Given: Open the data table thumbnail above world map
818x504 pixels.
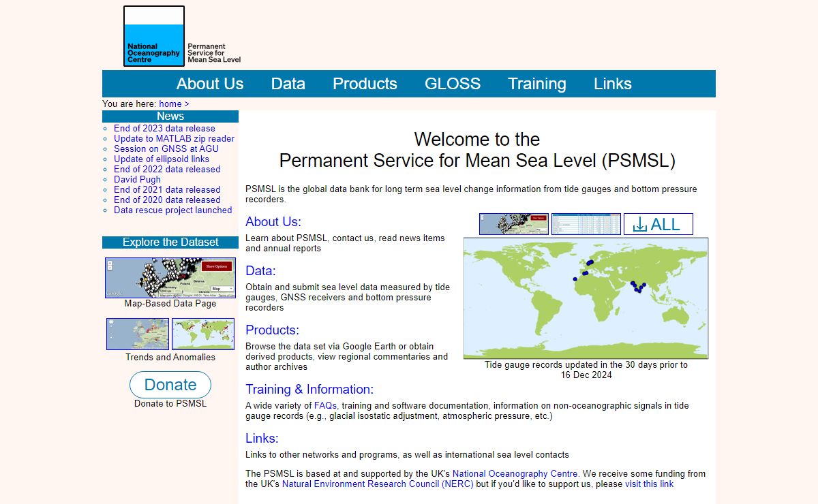Looking at the screenshot, I should [586, 224].
